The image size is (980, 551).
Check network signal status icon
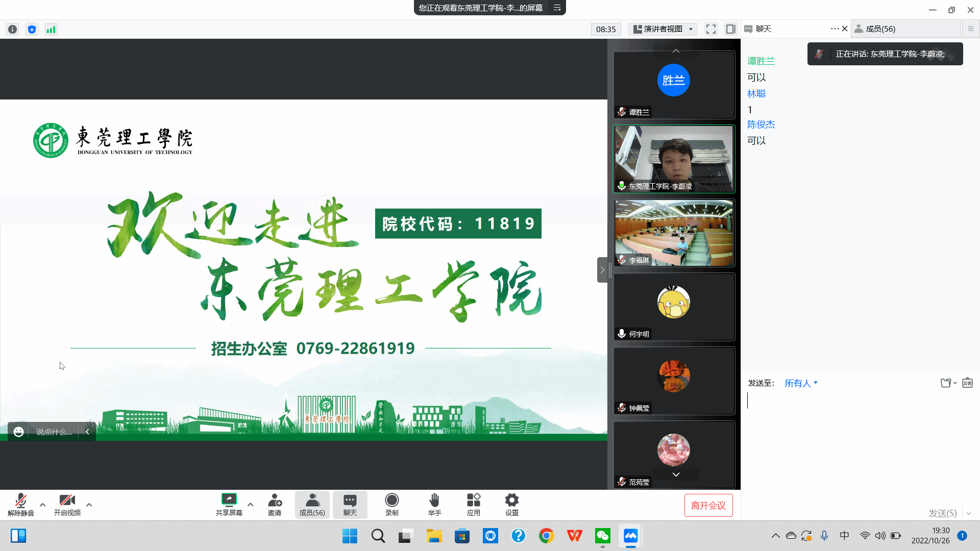tap(51, 30)
